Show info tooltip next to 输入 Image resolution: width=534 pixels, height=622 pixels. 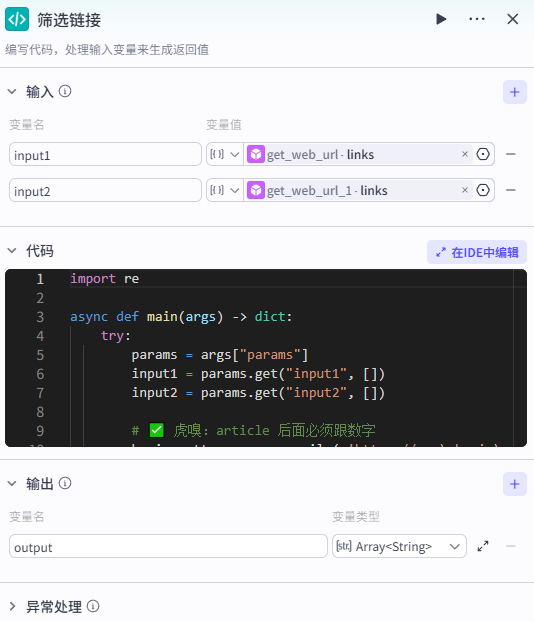pos(65,92)
